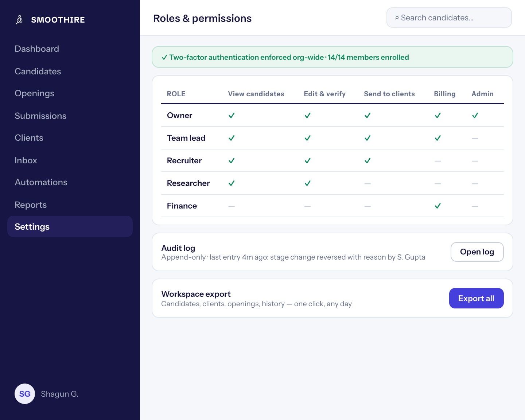Click the Export all button
The width and height of the screenshot is (525, 420).
coord(476,298)
